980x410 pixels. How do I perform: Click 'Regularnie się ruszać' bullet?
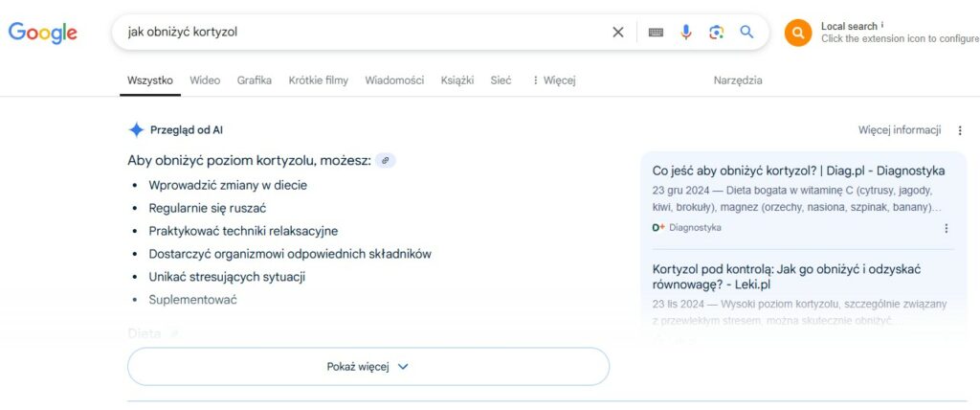coord(208,208)
